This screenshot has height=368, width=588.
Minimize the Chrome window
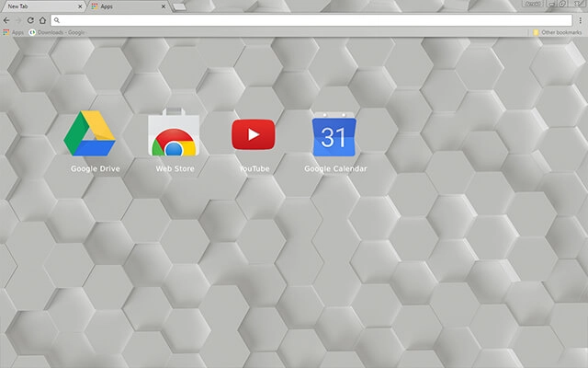551,4
